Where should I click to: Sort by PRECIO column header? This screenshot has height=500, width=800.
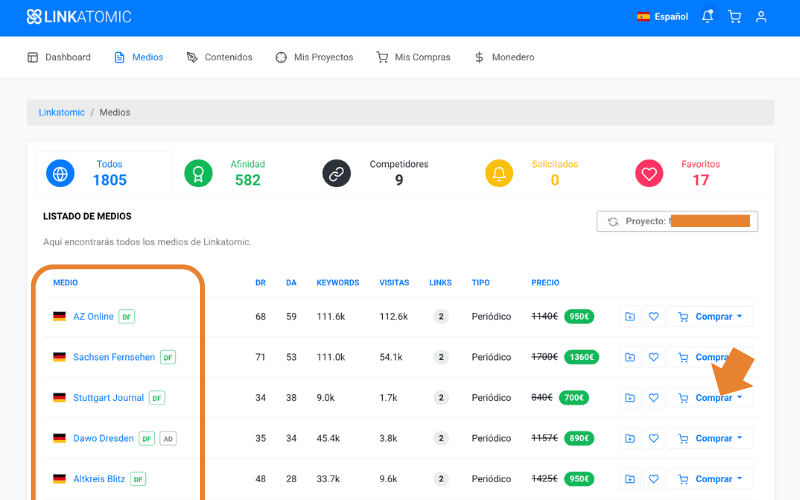[545, 283]
